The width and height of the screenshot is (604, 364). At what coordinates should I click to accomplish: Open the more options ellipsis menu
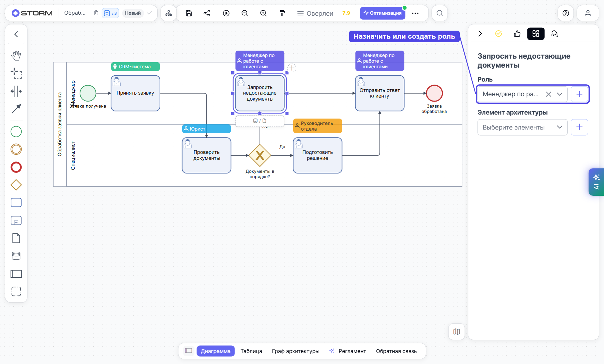click(415, 13)
